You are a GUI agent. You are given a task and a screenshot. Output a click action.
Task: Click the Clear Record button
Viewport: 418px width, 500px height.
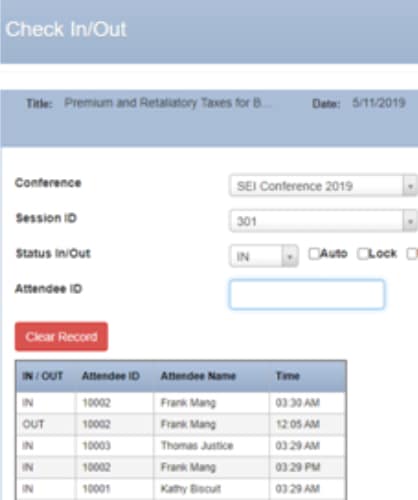(61, 337)
